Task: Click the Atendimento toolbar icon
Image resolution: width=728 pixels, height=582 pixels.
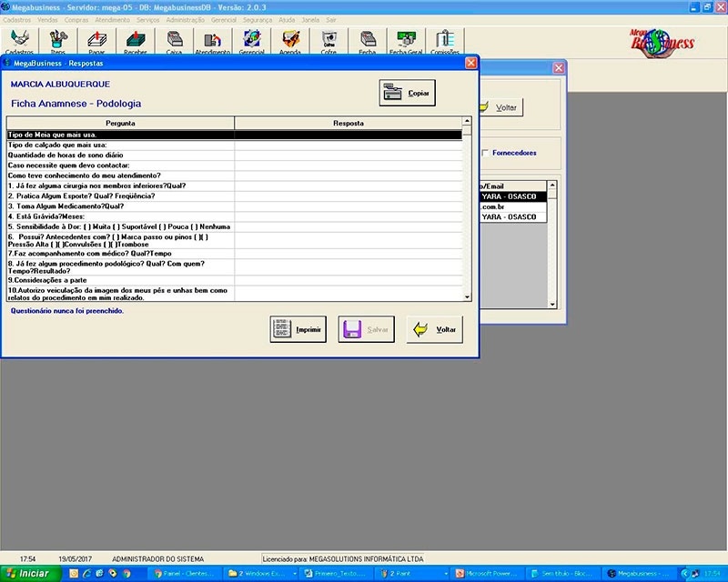Action: tap(213, 41)
